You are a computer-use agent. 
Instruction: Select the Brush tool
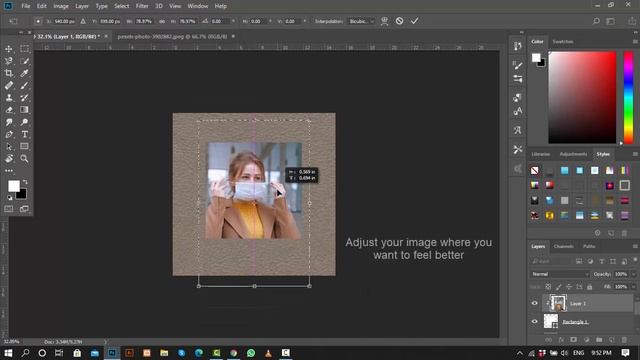24,86
